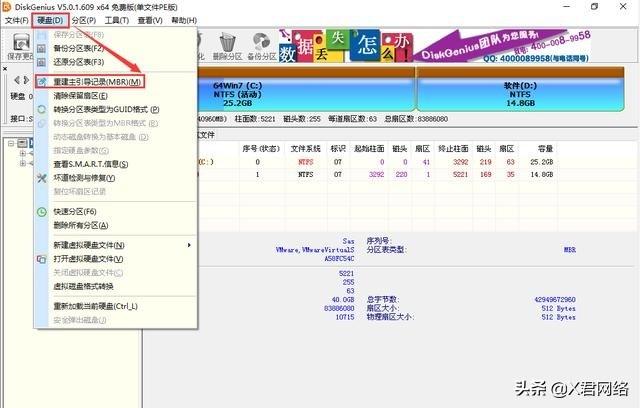This screenshot has width=640, height=408.
Task: Select the 64Win7 (C:) partition bar
Action: click(x=306, y=94)
